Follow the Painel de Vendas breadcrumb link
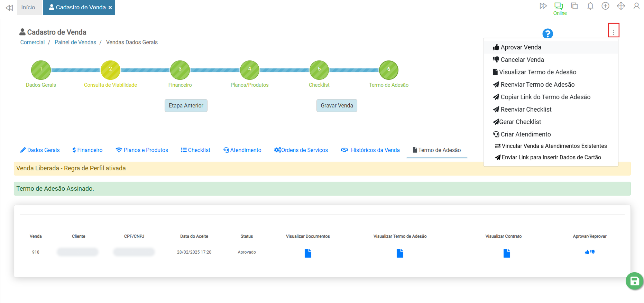 coord(75,42)
